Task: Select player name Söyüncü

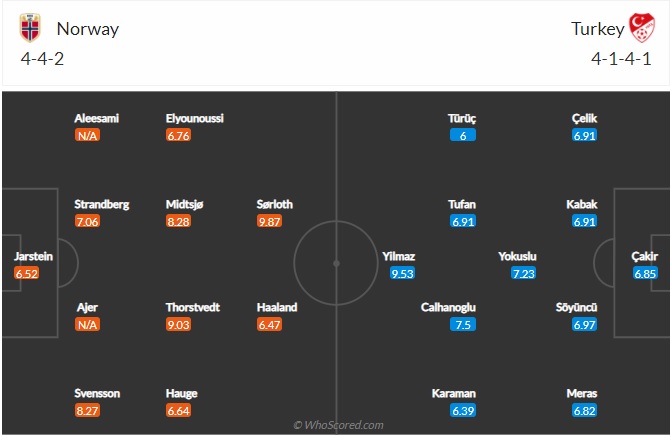Action: pyautogui.click(x=576, y=307)
